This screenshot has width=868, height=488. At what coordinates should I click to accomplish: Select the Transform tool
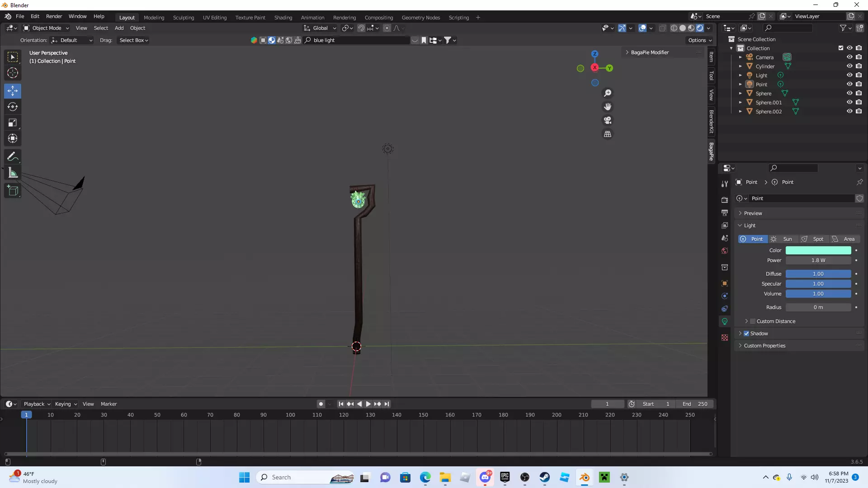[13, 138]
